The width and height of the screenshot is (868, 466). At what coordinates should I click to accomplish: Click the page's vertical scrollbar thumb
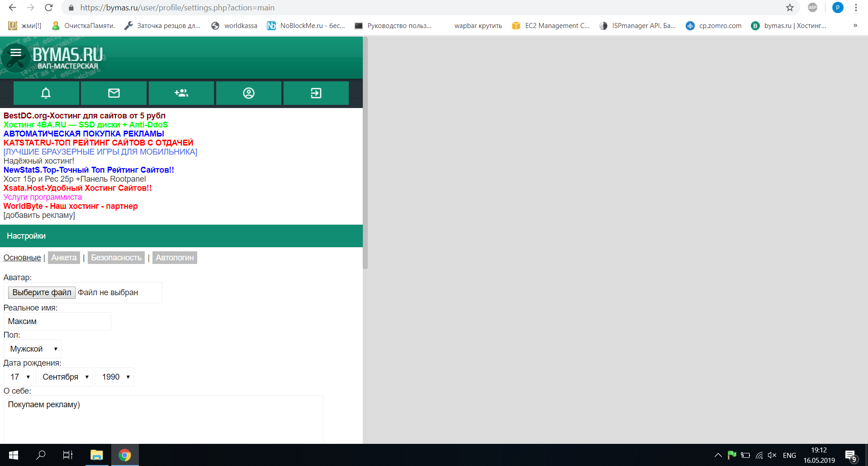365,154
